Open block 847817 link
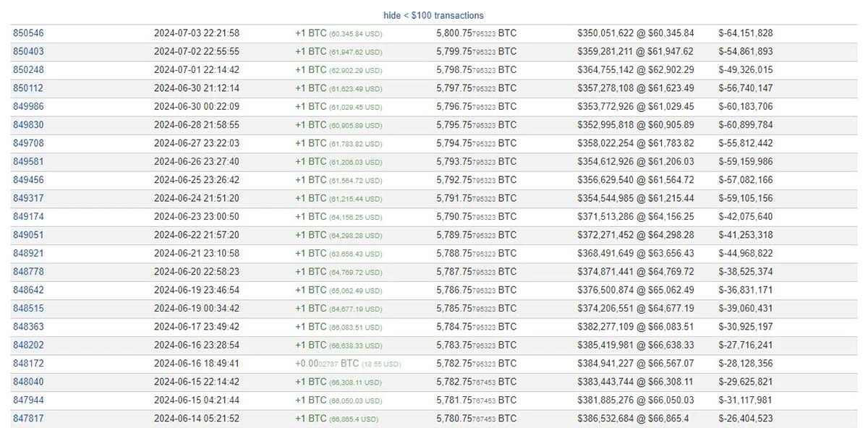Image resolution: width=868 pixels, height=428 pixels. tap(28, 419)
